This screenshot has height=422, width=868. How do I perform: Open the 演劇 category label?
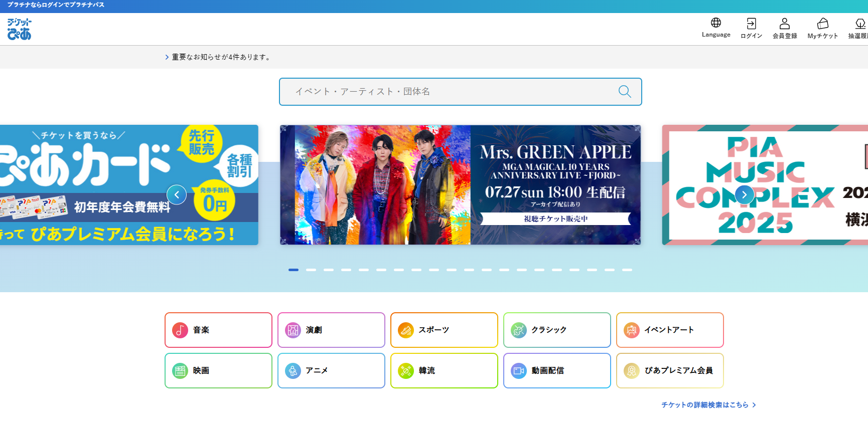coord(314,330)
